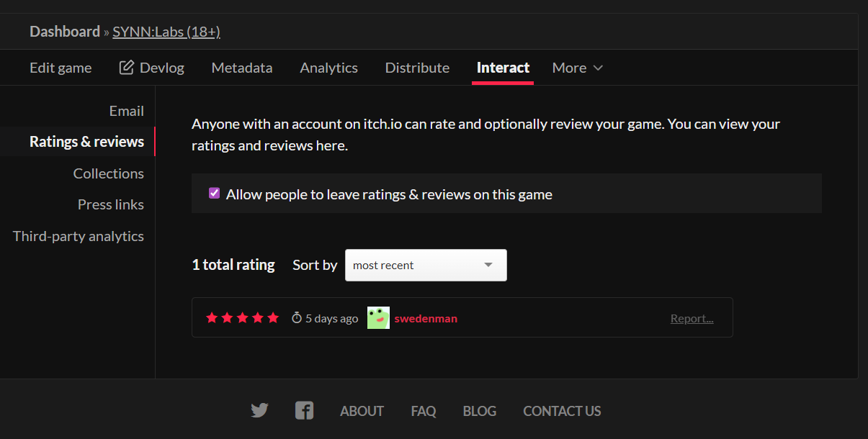Click the five-star rating in the review row
Viewport: 868px width, 439px height.
[x=243, y=318]
